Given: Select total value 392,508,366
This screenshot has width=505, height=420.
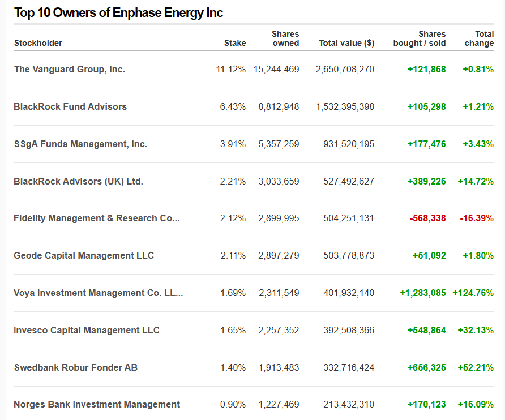Looking at the screenshot, I should point(349,330).
